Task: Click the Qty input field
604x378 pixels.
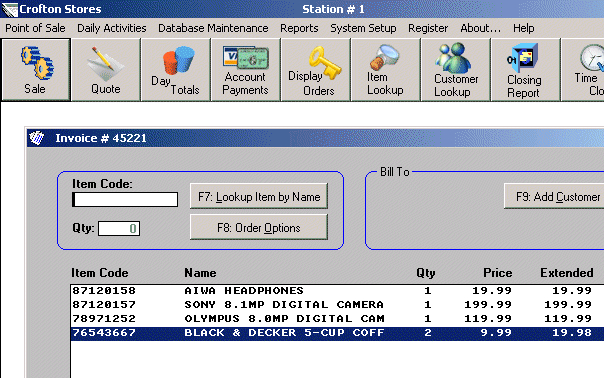Action: tap(119, 228)
